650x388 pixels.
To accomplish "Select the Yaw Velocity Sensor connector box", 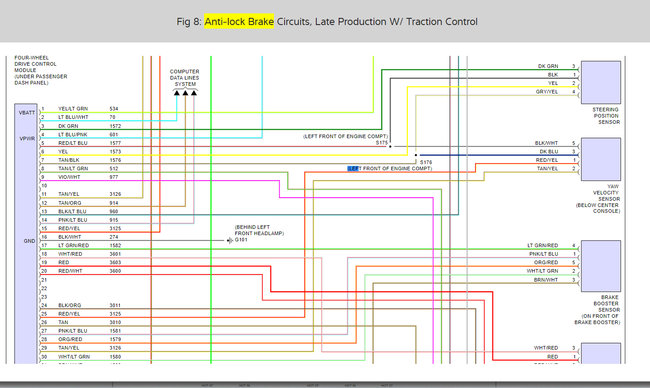I will point(601,159).
